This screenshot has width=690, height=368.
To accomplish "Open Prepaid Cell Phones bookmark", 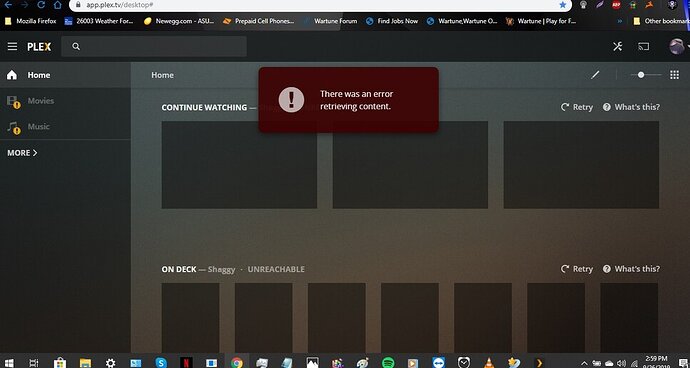I will coord(259,21).
